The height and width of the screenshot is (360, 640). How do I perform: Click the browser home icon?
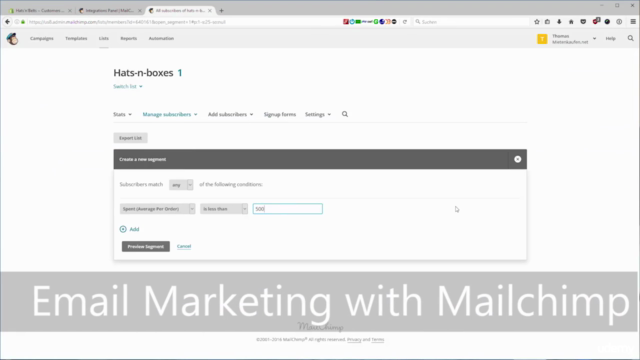571,22
